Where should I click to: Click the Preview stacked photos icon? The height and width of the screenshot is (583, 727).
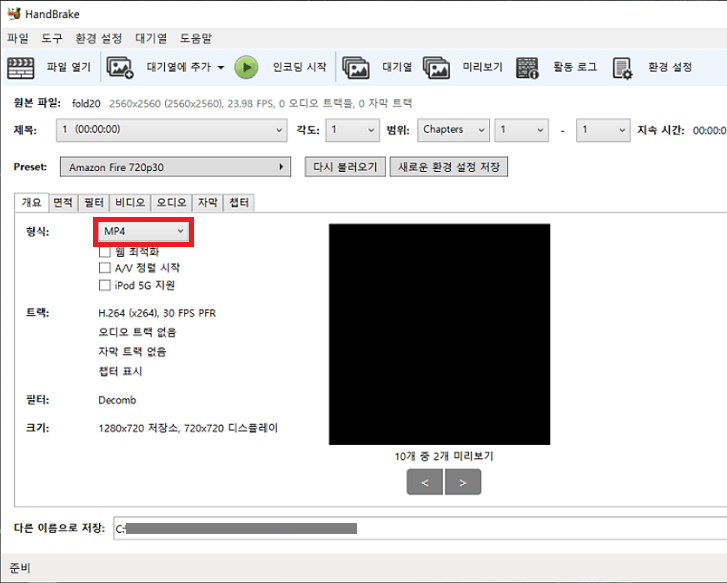[x=436, y=68]
